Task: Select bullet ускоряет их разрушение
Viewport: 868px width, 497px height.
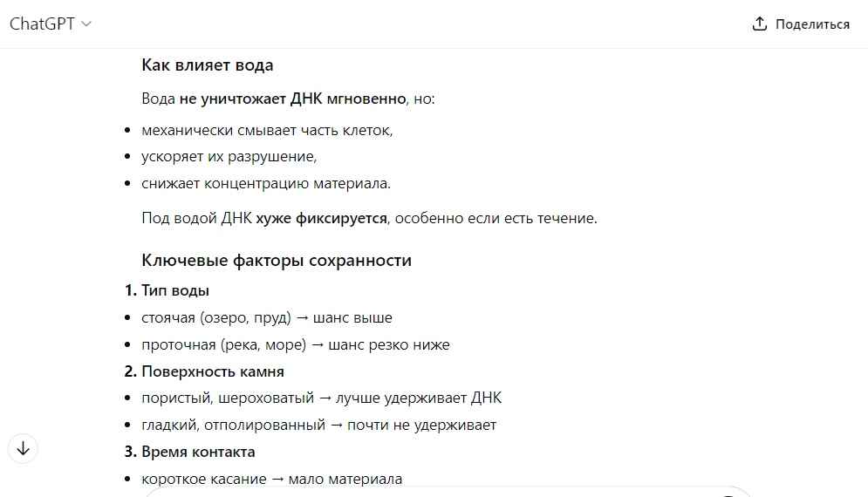Action: point(229,157)
